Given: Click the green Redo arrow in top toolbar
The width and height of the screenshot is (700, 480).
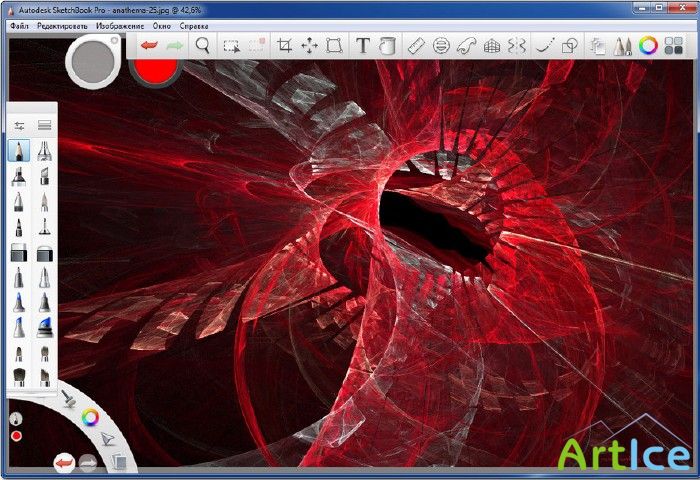Looking at the screenshot, I should coord(175,46).
